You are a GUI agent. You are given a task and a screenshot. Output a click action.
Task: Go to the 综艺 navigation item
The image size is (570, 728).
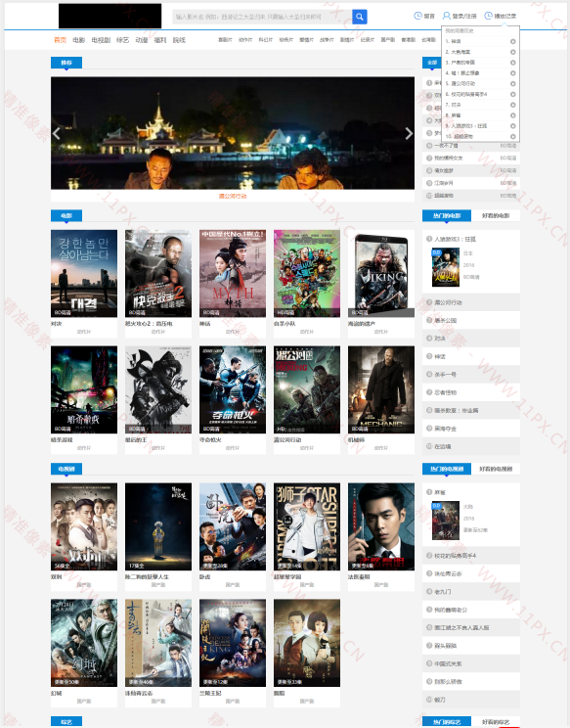(x=122, y=40)
